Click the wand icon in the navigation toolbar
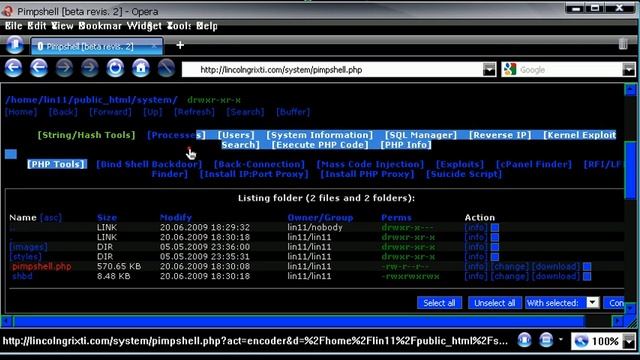 tap(166, 68)
